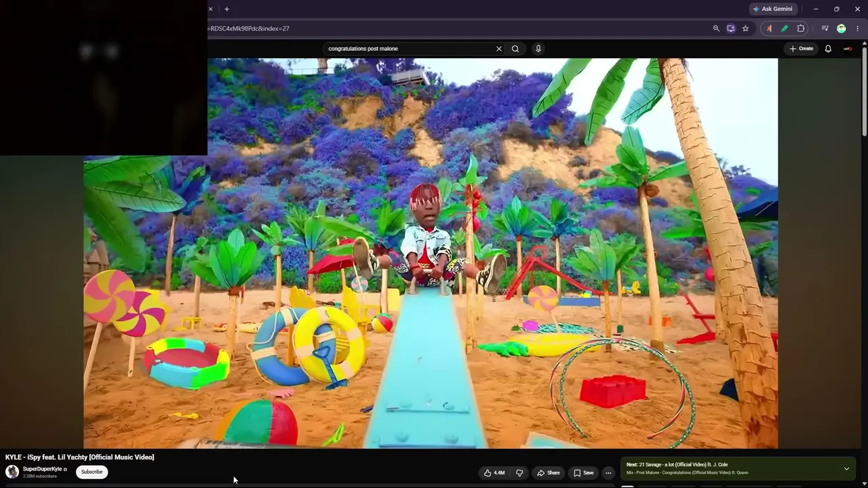This screenshot has width=868, height=488.
Task: Open the green highlighter extension
Action: [x=785, y=28]
